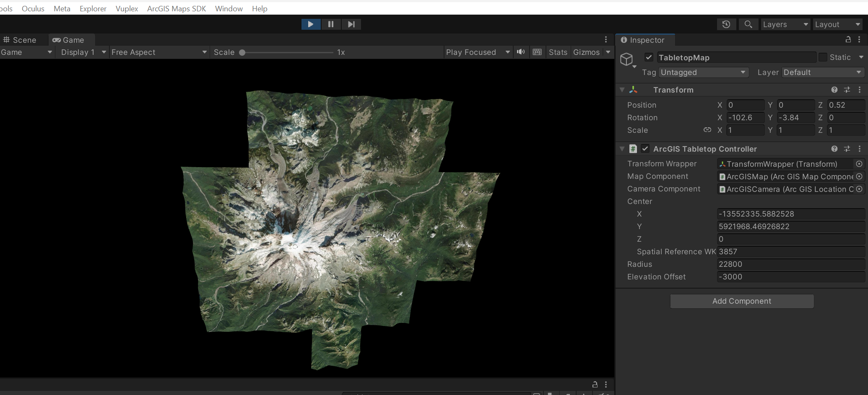Image resolution: width=868 pixels, height=395 pixels.
Task: Mute audio in the Game view
Action: click(x=521, y=52)
